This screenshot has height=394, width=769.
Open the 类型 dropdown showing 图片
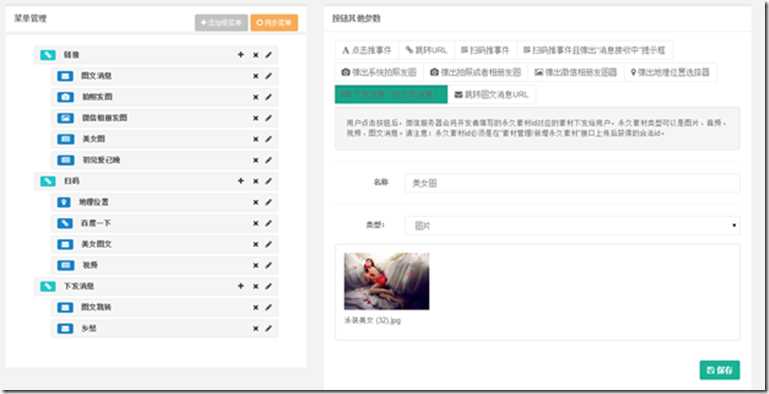tap(572, 226)
